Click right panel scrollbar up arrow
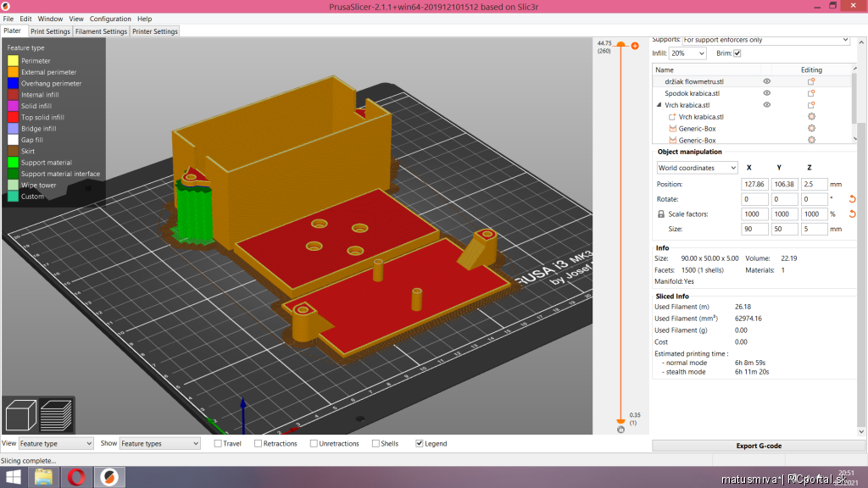Screen dimensions: 868x488 [x=861, y=42]
